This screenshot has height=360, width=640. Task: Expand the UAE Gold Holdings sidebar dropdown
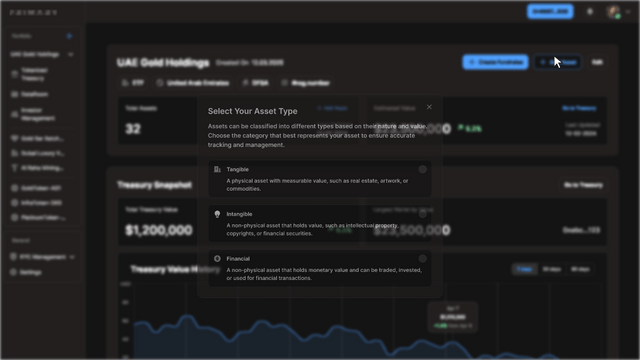[71, 54]
